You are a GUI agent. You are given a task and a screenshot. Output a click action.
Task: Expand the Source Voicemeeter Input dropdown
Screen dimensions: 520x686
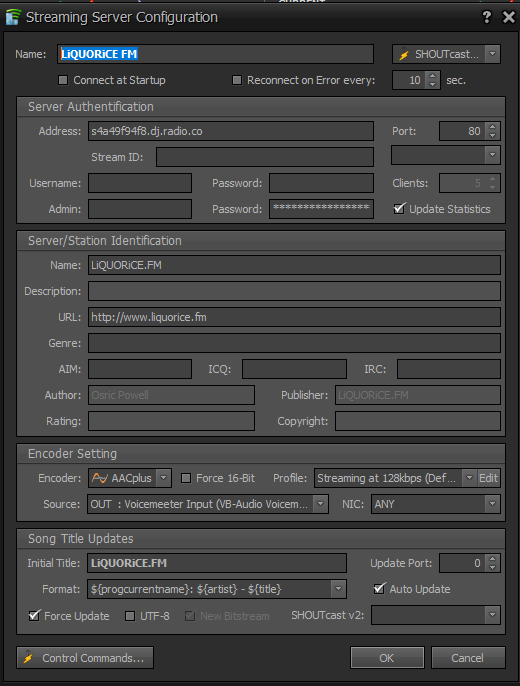[321, 504]
